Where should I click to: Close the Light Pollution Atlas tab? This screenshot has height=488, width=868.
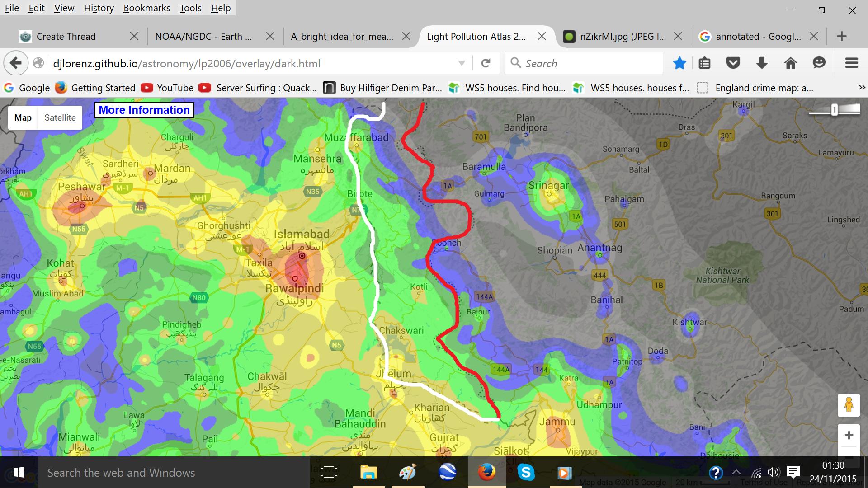tap(542, 37)
